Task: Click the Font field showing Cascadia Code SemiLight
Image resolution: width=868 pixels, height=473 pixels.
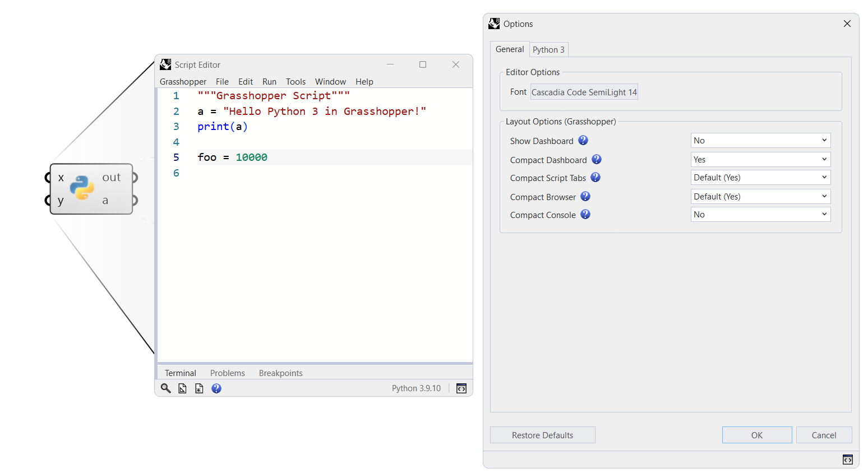Action: (x=584, y=91)
